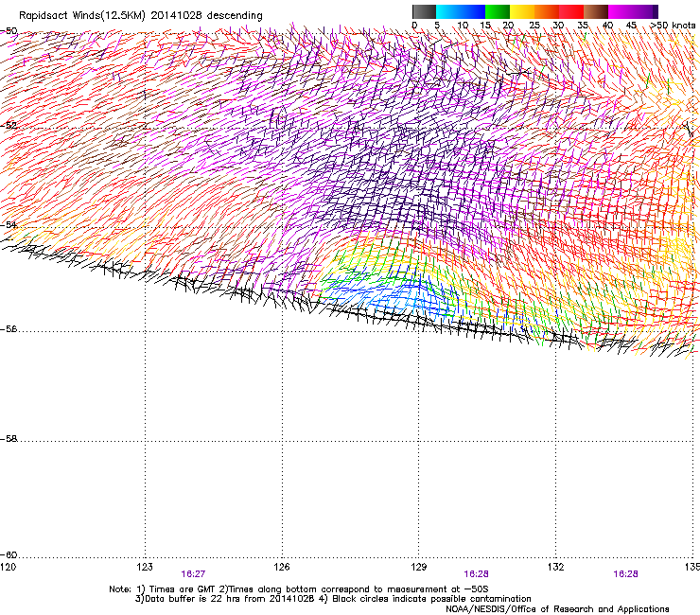Click the gray 0-5 knots legend swatch

[x=424, y=11]
